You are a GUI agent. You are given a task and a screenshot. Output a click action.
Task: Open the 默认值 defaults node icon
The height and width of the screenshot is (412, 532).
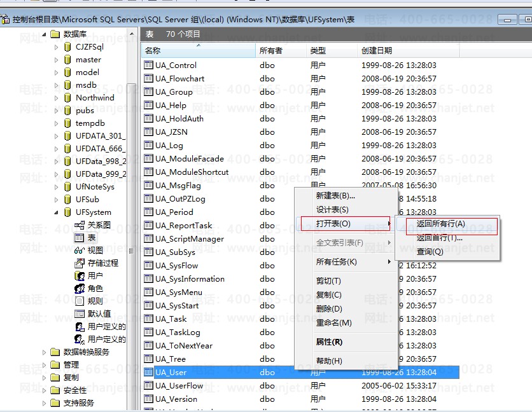[x=80, y=313]
